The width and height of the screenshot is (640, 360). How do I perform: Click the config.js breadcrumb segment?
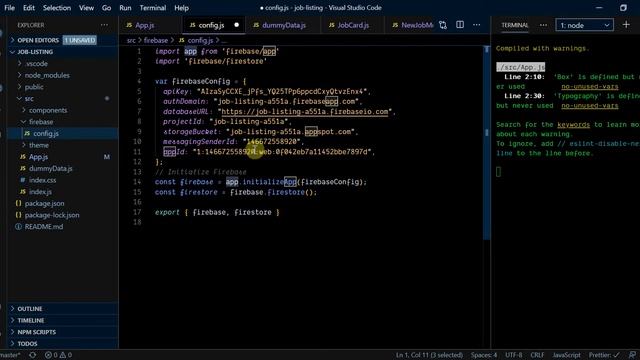click(x=196, y=40)
